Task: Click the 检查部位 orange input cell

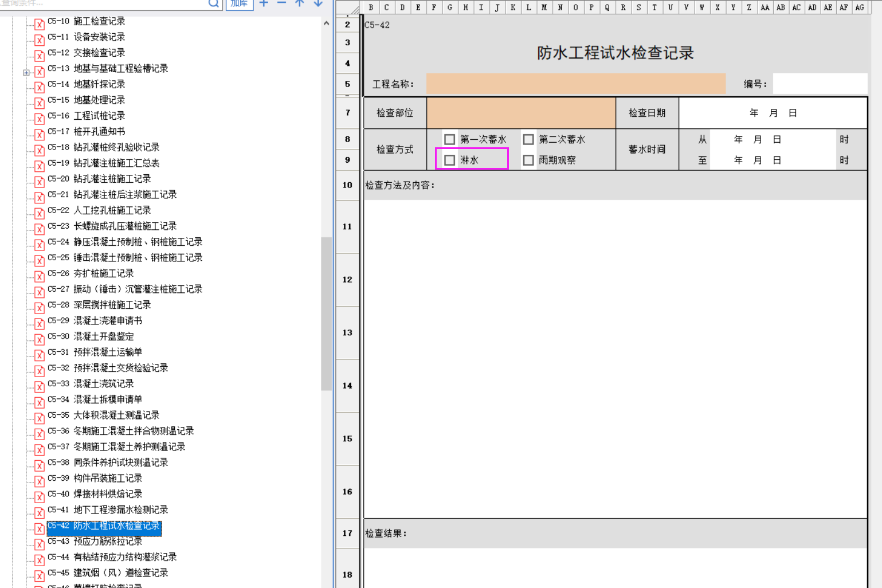Action: [521, 113]
